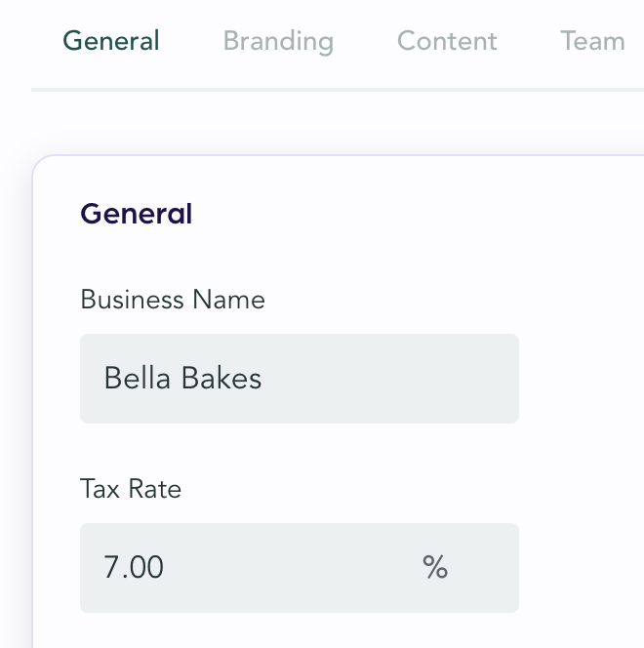644x648 pixels.
Task: Click the Business Name label
Action: tap(173, 299)
